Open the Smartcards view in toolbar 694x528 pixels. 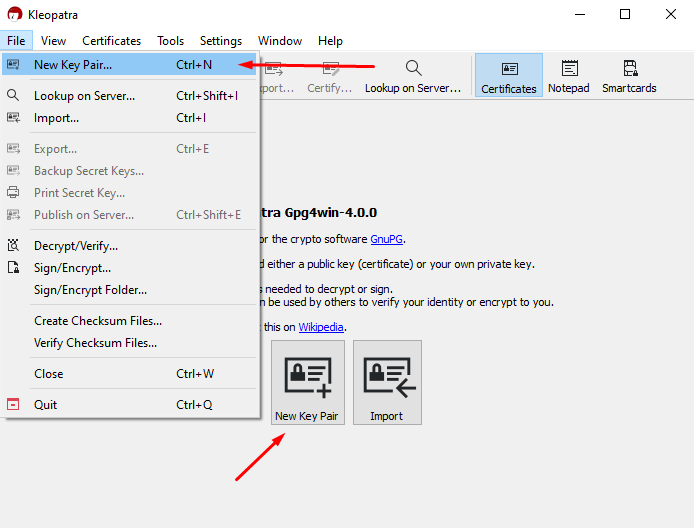tap(629, 76)
